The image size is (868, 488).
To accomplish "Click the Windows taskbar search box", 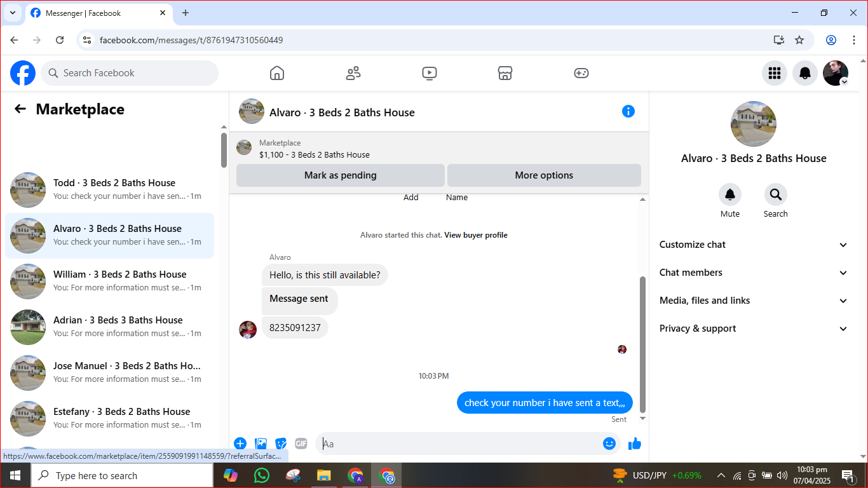I will click(x=122, y=475).
